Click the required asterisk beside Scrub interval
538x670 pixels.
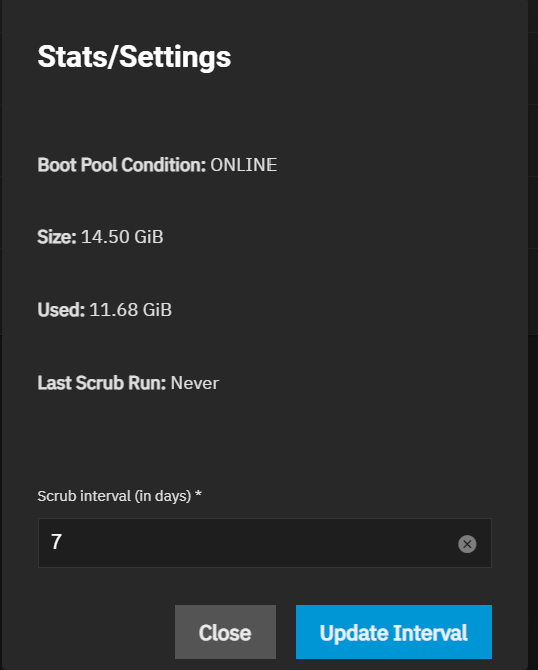pos(198,494)
